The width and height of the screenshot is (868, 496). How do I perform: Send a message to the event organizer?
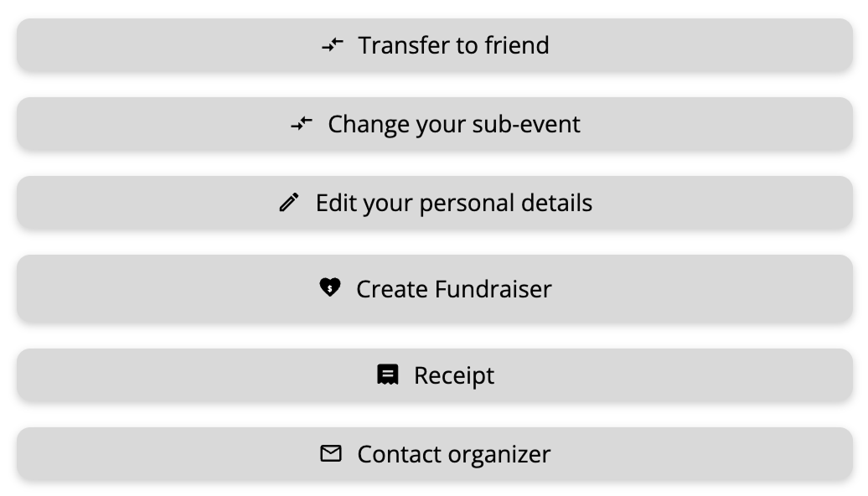(x=434, y=454)
